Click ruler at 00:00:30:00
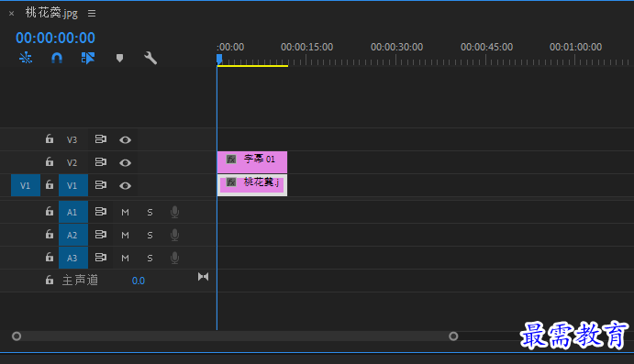Viewport: 634px width, 364px height. tap(396, 48)
